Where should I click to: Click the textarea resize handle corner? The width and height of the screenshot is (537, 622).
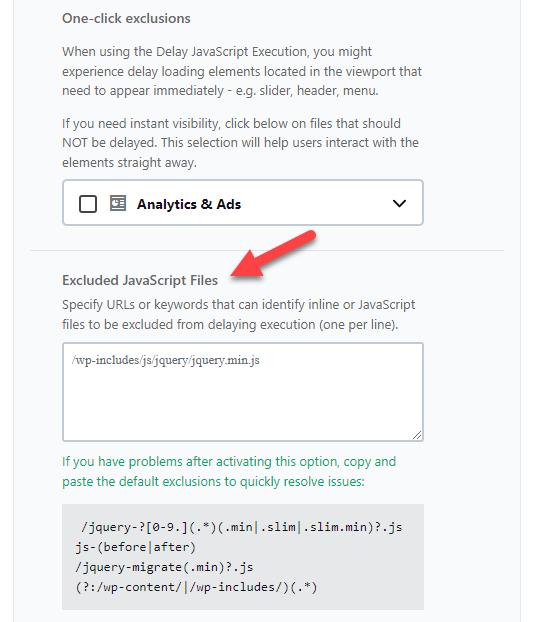[417, 435]
